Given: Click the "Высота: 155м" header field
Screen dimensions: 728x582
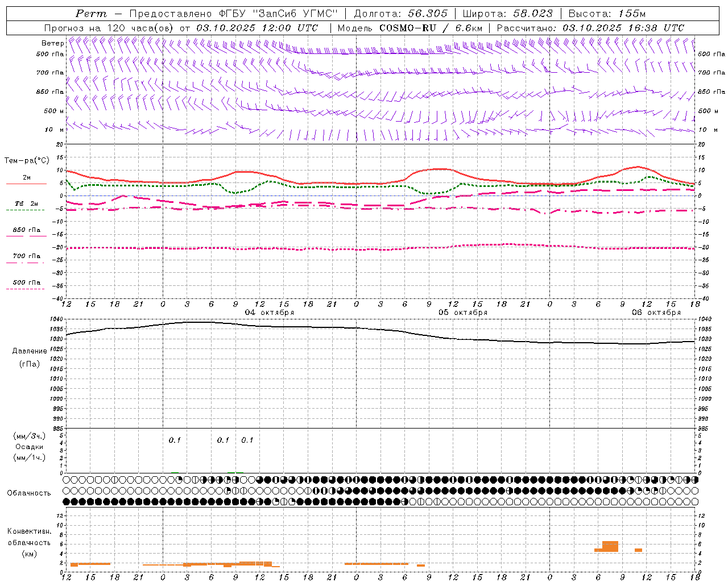Looking at the screenshot, I should [607, 14].
